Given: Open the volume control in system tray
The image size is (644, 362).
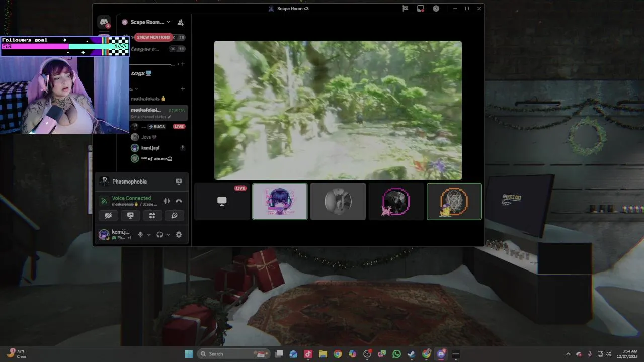Looking at the screenshot, I should coord(609,354).
